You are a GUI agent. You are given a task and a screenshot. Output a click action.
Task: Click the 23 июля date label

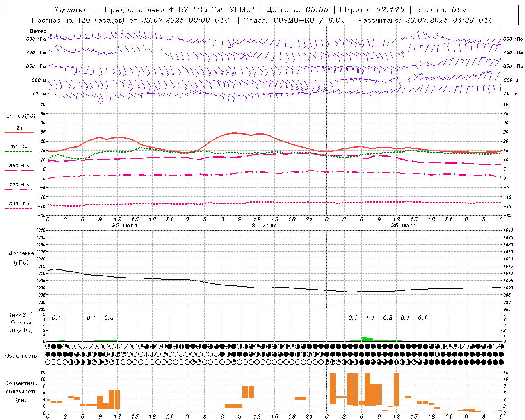coord(125,226)
